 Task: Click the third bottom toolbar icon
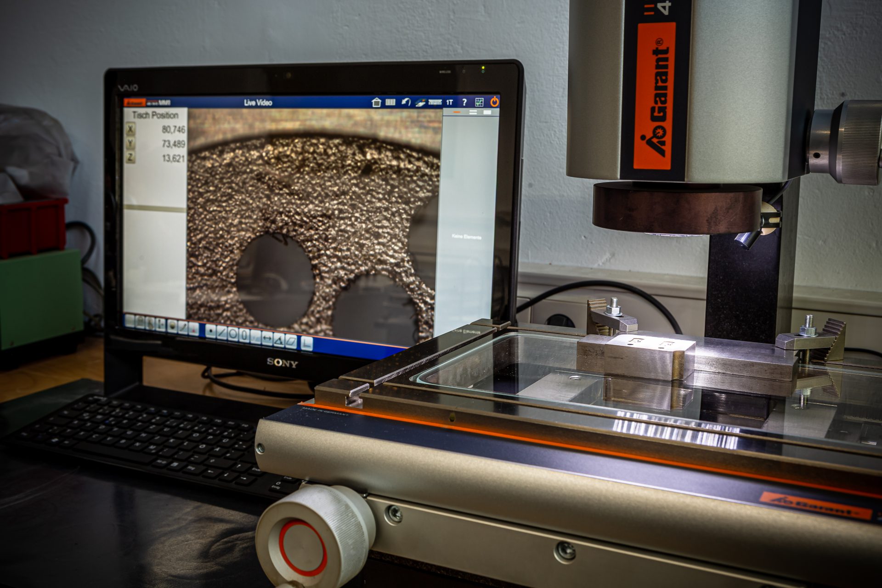pos(150,323)
